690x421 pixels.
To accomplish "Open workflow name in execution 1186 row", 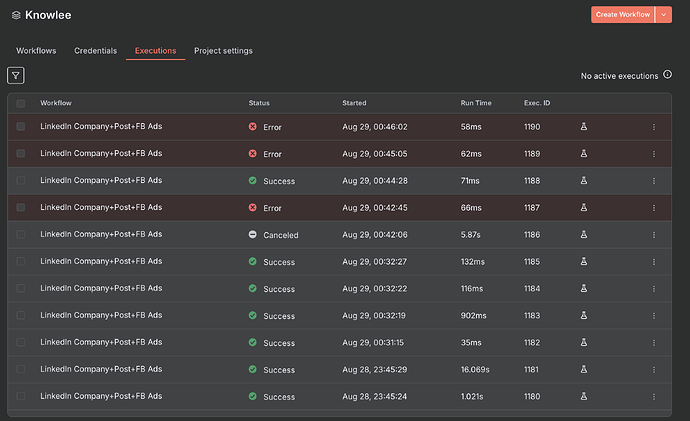I will point(101,234).
